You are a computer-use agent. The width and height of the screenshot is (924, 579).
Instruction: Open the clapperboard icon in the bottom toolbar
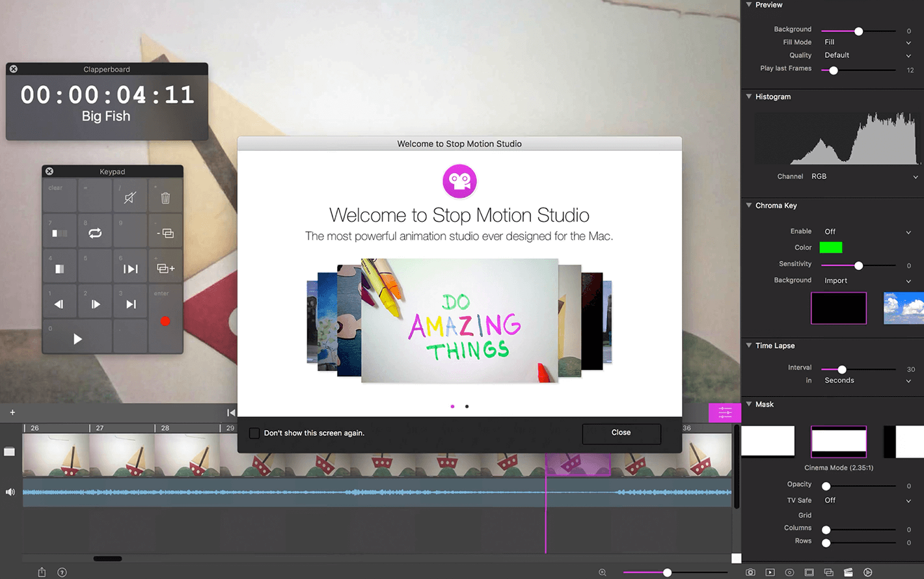coord(848,572)
